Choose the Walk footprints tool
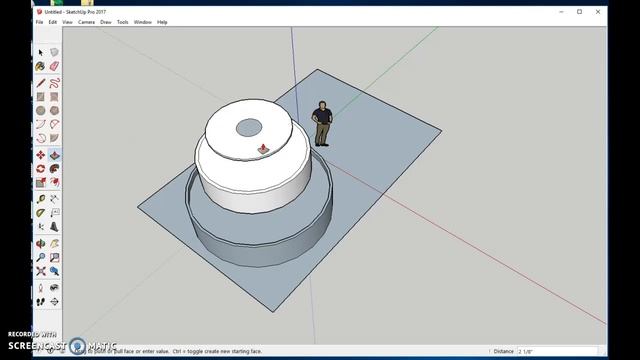This screenshot has width=640, height=360. (40, 302)
